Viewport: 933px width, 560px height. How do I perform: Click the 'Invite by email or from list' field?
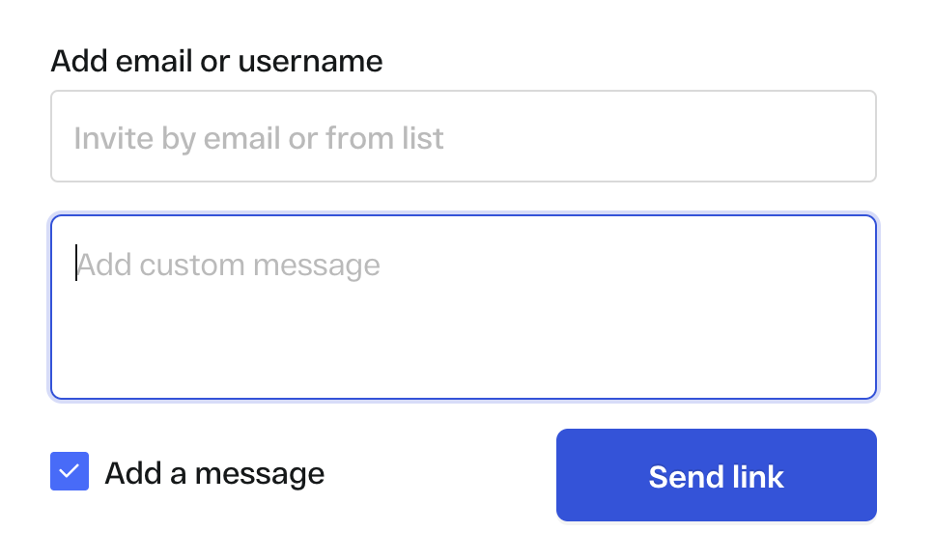coord(463,136)
